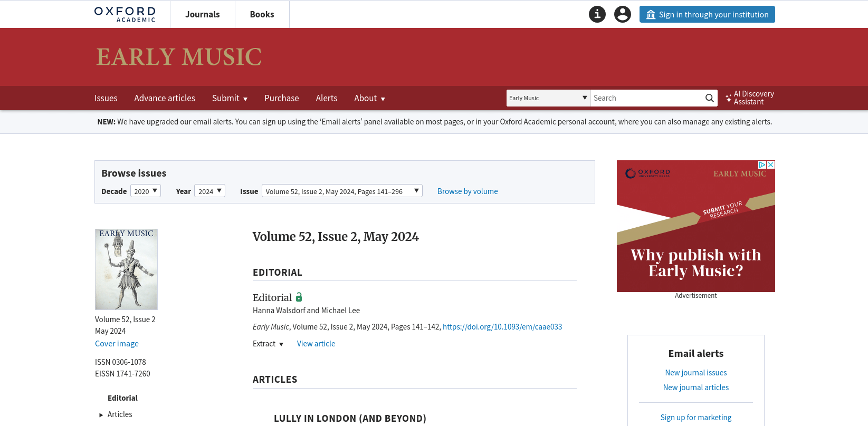Click Sign up for marketing

pyautogui.click(x=696, y=418)
